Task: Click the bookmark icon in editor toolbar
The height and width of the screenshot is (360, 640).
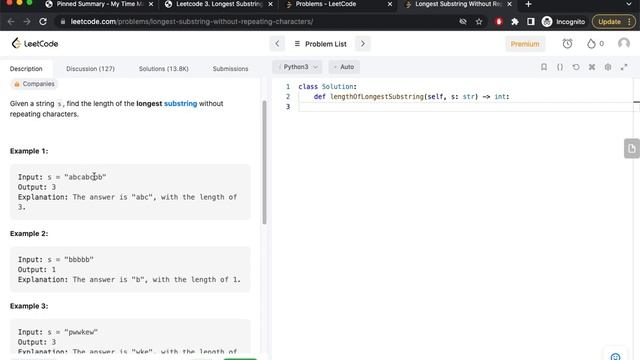Action: [x=544, y=67]
